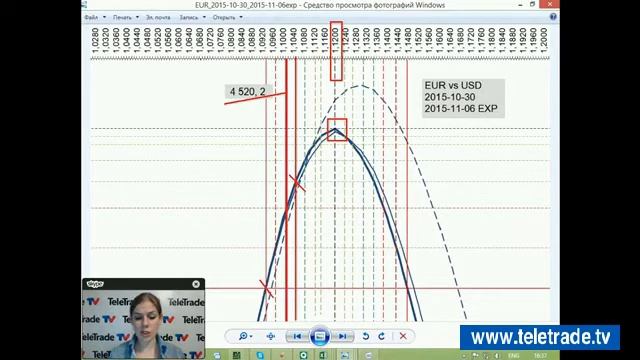
Task: Open the system clock in the taskbar
Action: (x=540, y=356)
